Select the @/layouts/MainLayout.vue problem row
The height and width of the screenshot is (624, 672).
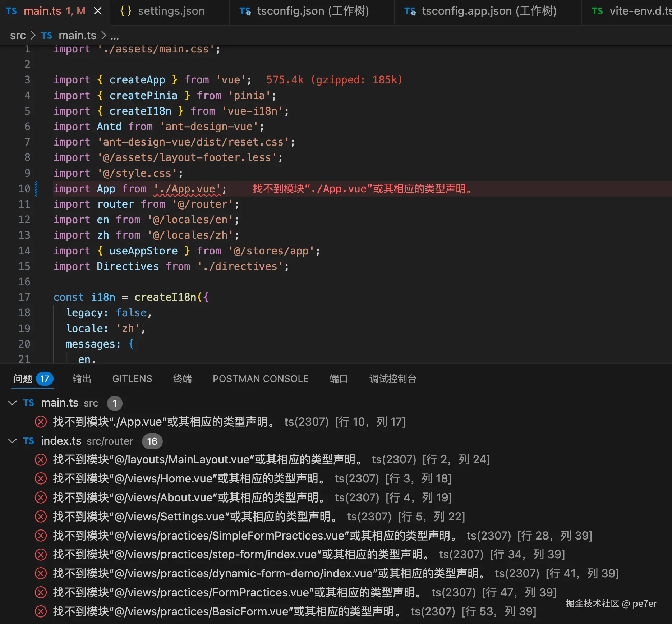(x=336, y=460)
